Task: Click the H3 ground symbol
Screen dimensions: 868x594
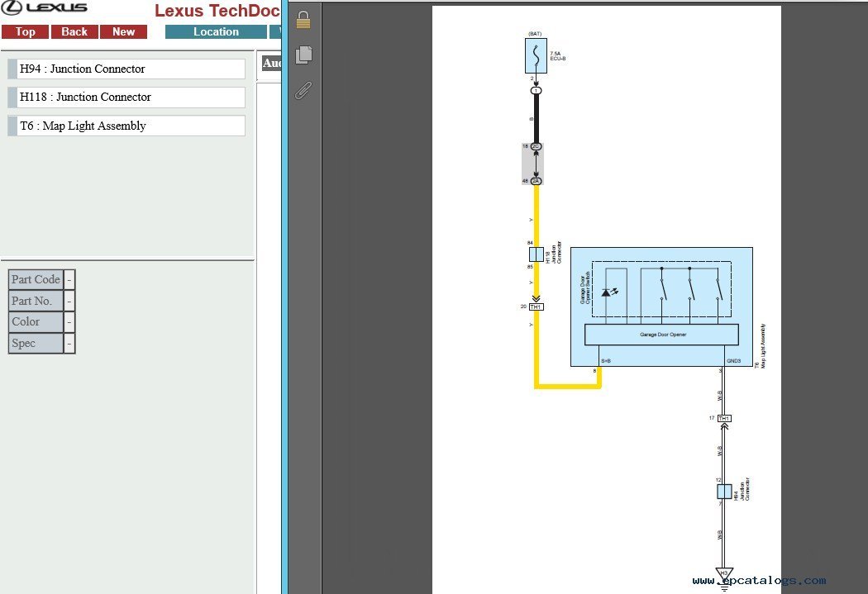Action: 724,578
